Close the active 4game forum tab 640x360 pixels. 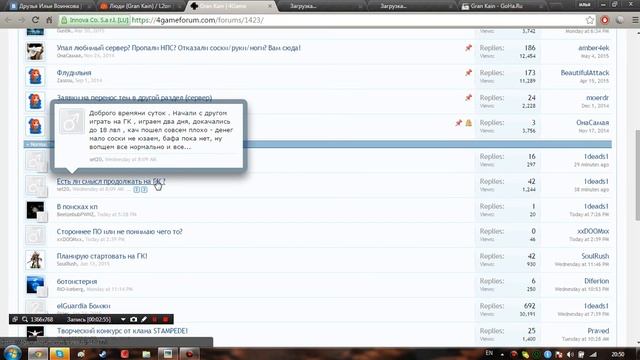coord(269,6)
